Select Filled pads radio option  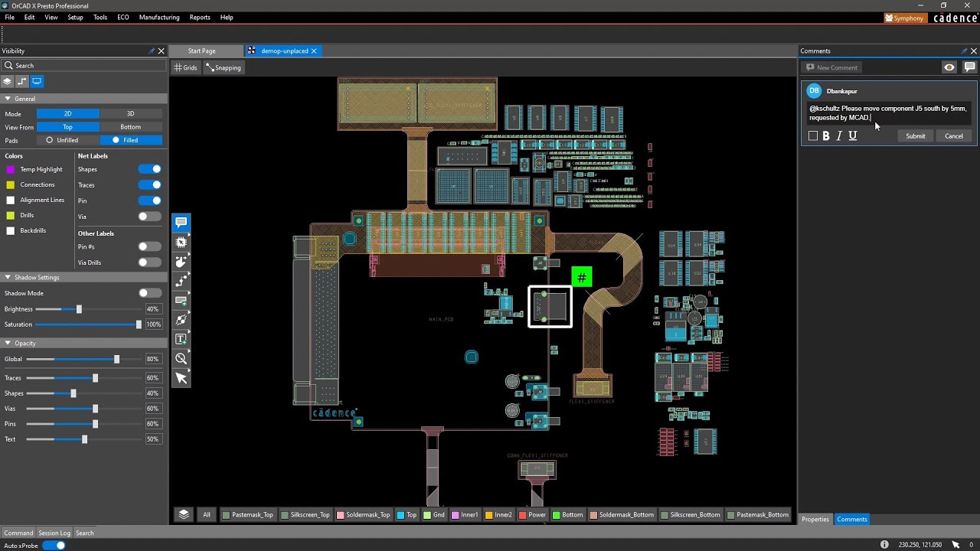[x=131, y=140]
